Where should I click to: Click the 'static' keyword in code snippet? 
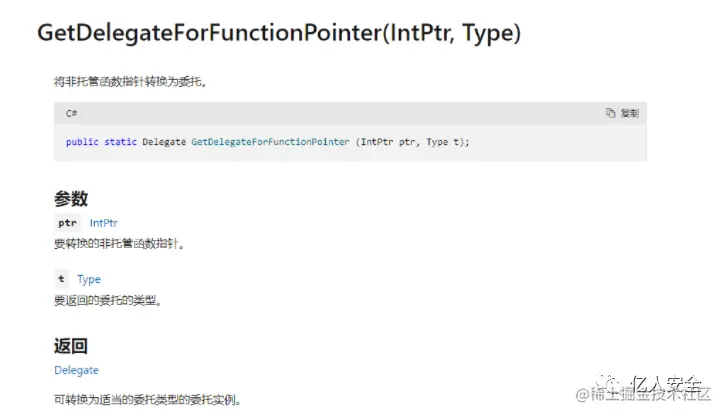tap(120, 142)
